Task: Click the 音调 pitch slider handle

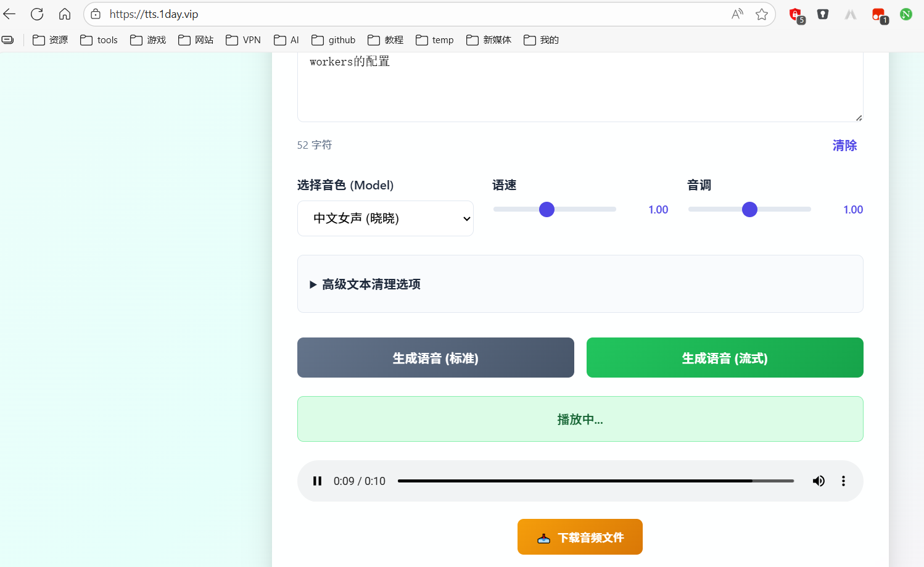Action: [x=749, y=210]
